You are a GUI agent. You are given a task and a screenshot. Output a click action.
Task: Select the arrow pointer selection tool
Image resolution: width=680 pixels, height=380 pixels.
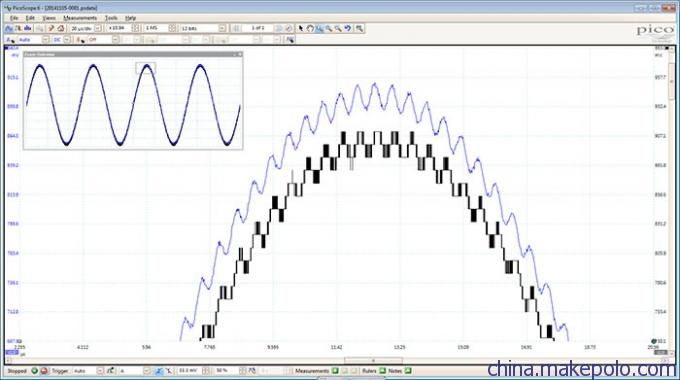[301, 28]
